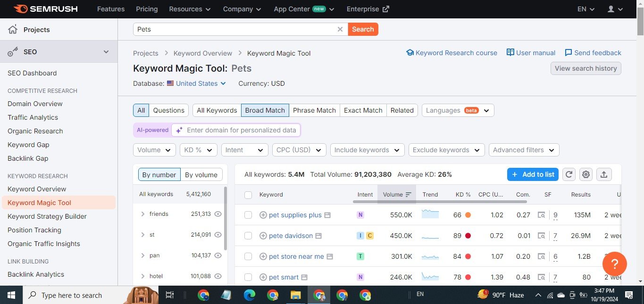The image size is (644, 304).
Task: Clear the Pets search field
Action: click(340, 29)
